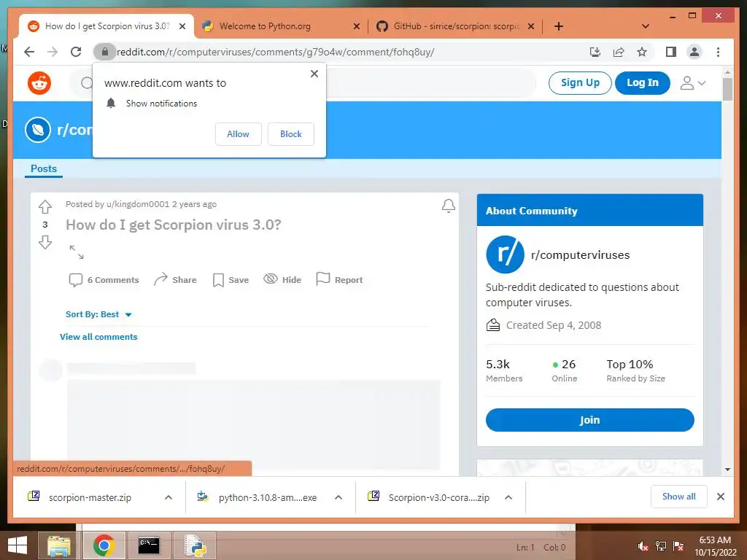Image resolution: width=747 pixels, height=560 pixels.
Task: Click Show all downloads
Action: (x=678, y=497)
